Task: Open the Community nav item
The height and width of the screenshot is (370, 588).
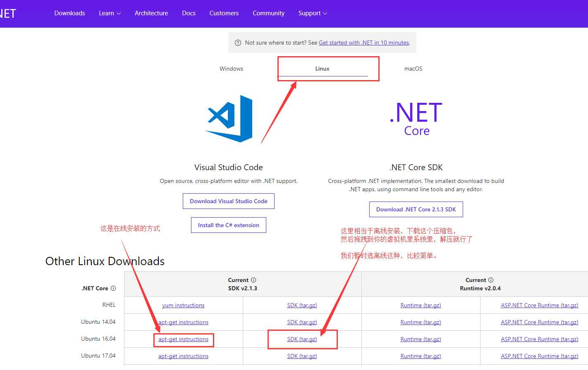Action: [269, 13]
